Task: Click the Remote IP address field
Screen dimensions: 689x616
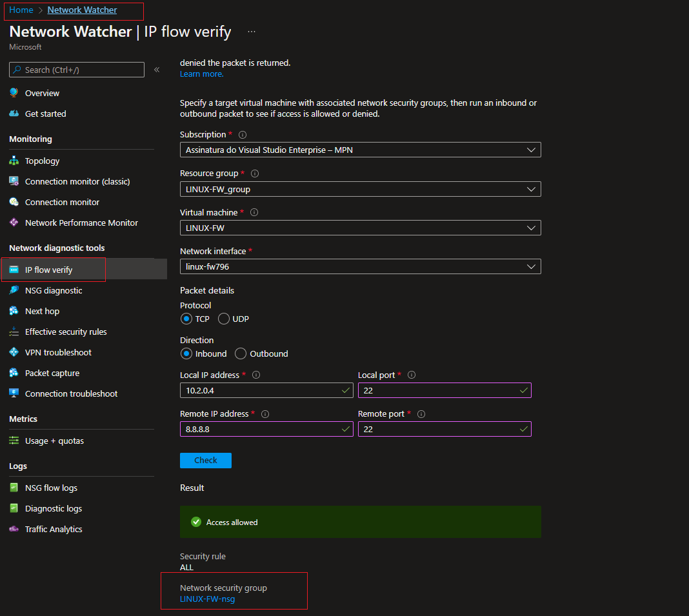Action: (266, 429)
